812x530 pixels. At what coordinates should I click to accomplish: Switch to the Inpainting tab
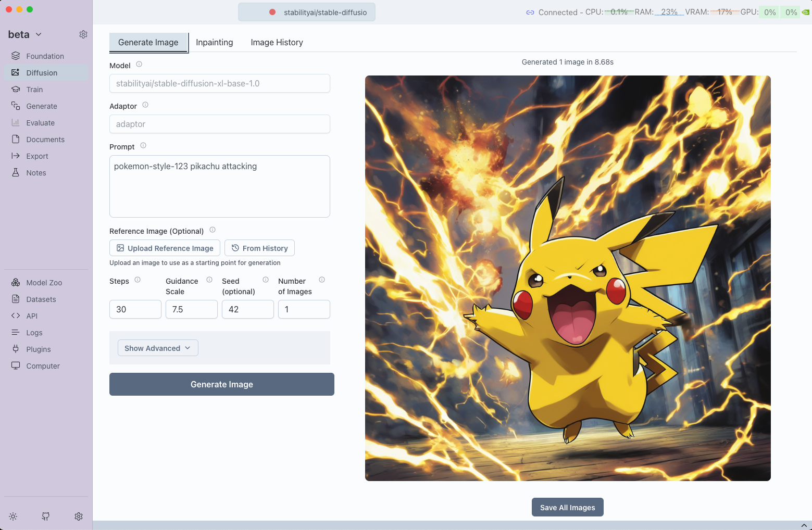(214, 43)
